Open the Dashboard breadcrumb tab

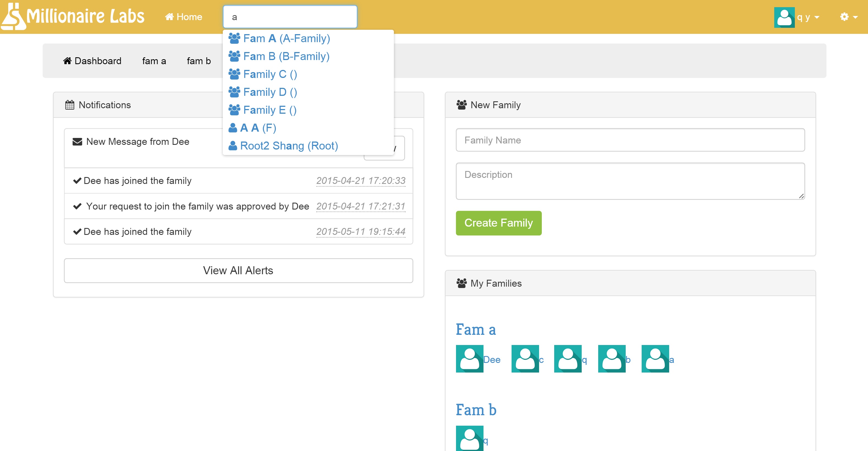click(x=92, y=61)
